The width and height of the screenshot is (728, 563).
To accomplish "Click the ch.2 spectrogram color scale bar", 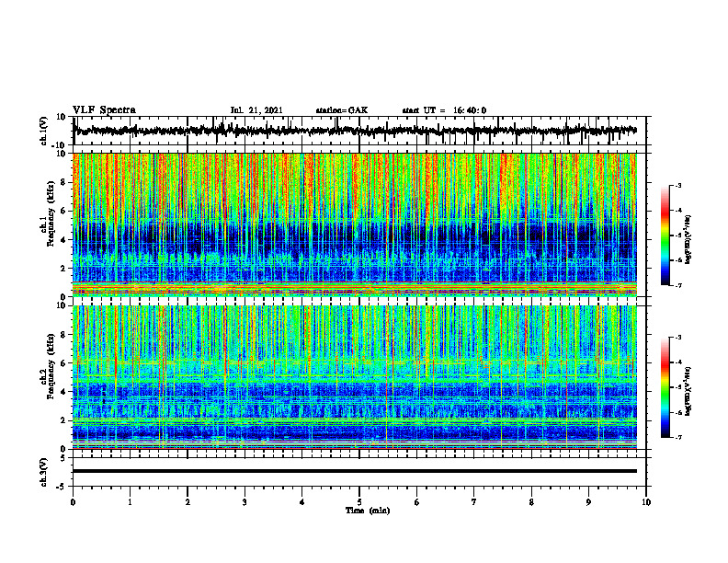I will point(665,387).
